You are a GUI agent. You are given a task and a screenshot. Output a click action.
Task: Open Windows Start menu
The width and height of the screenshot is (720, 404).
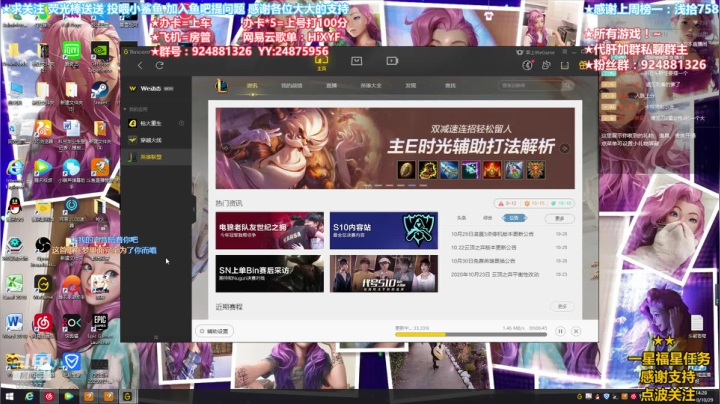coord(9,396)
